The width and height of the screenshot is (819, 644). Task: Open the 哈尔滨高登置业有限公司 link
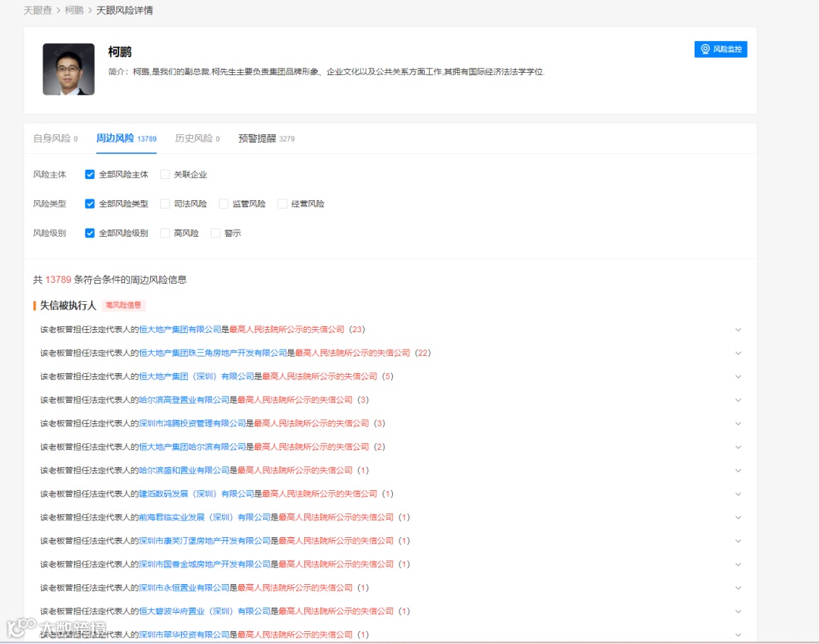pos(184,400)
